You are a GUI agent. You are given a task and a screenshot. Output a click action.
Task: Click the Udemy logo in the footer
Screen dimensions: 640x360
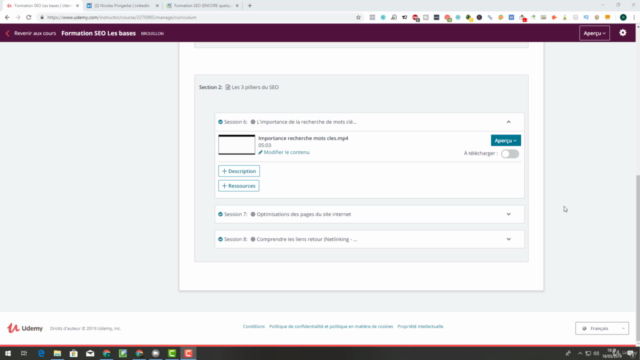point(25,328)
